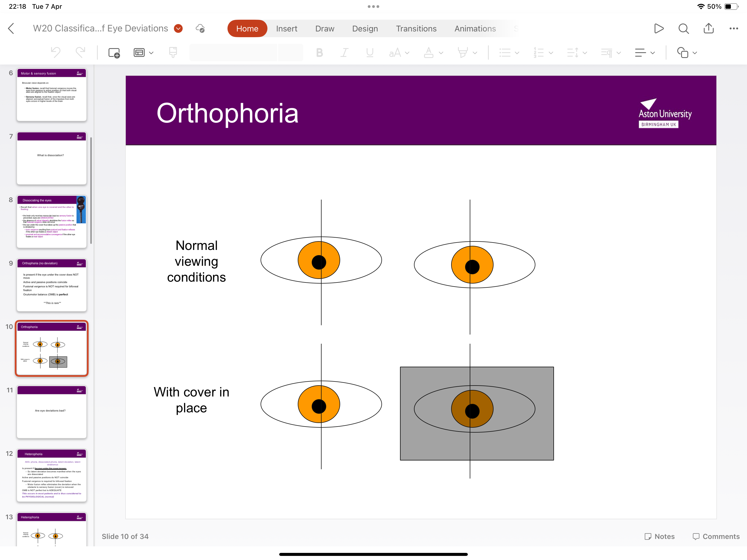The height and width of the screenshot is (560, 747).
Task: Switch to the Insert tab
Action: point(286,28)
